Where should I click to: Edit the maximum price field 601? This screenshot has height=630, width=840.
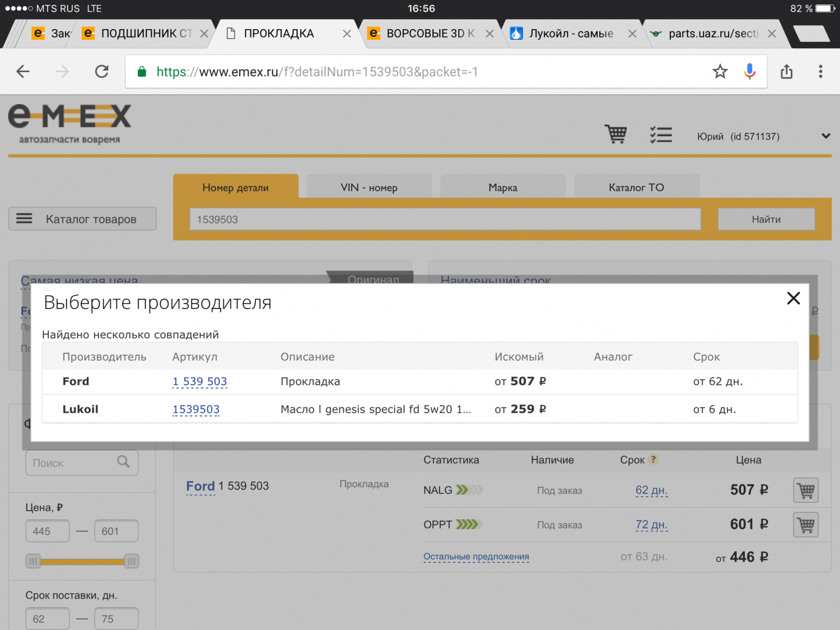116,531
